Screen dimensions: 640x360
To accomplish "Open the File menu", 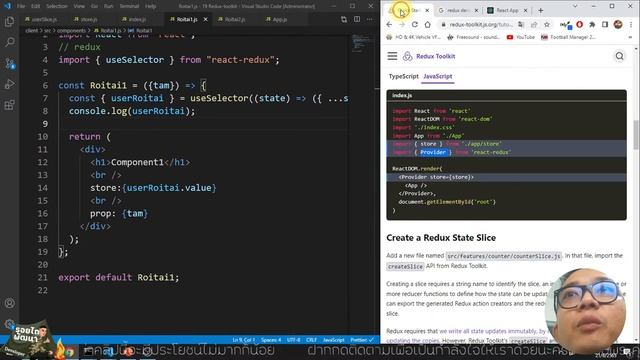I will tap(21, 6).
